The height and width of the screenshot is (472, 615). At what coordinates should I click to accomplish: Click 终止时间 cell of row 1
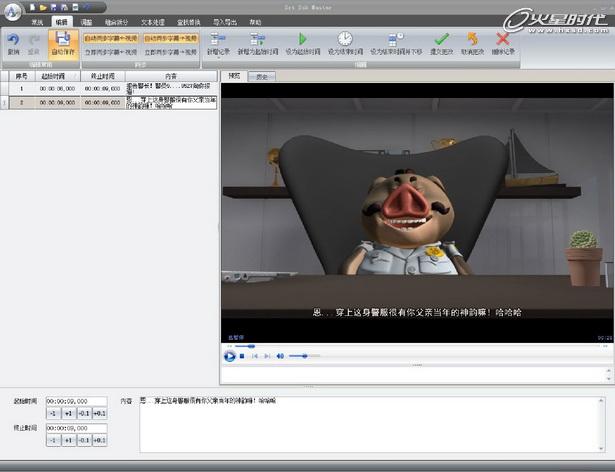pos(102,89)
